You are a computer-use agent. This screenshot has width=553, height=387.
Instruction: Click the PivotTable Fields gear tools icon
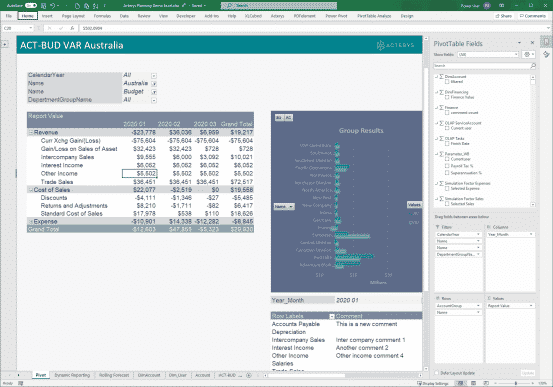click(x=527, y=54)
